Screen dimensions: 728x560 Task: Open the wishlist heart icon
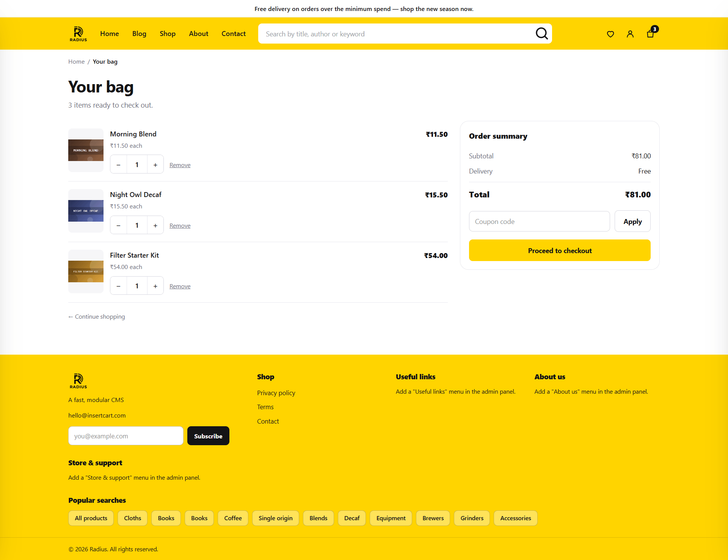(x=610, y=34)
